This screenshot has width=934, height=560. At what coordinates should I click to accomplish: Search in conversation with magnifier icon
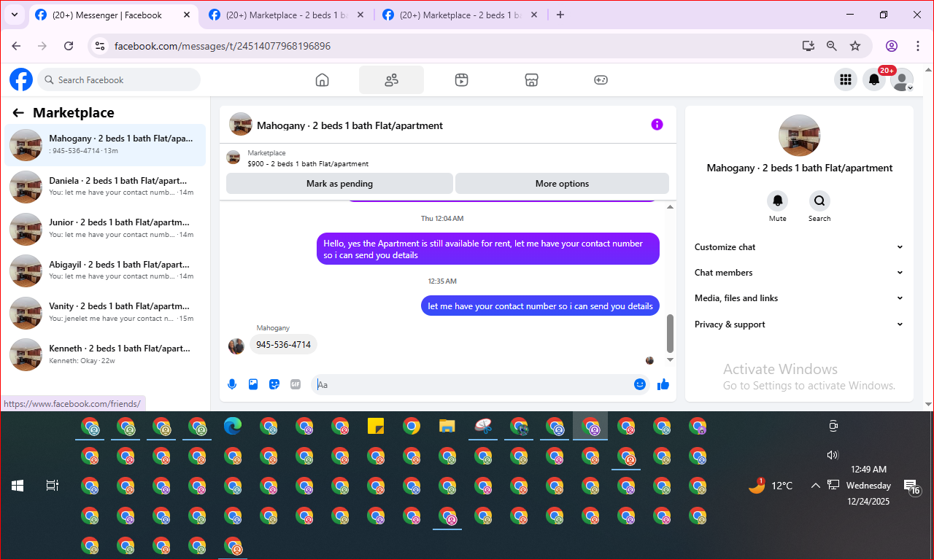point(819,201)
